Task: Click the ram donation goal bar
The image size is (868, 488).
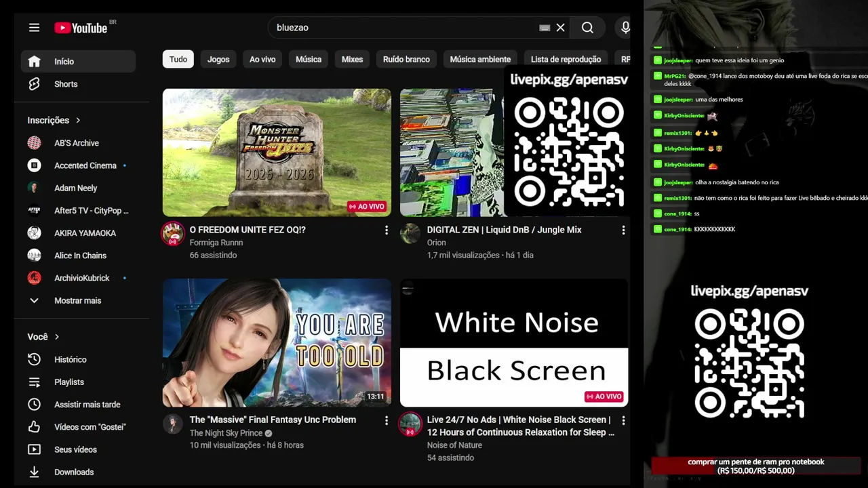Action: [x=756, y=466]
